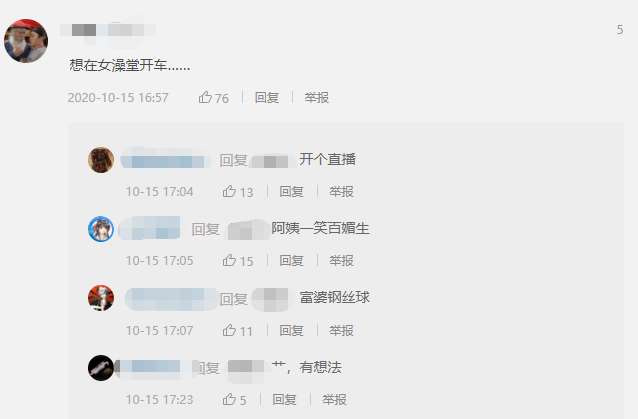
Task: Open the black avatar at the bottom reply
Action: tap(101, 368)
